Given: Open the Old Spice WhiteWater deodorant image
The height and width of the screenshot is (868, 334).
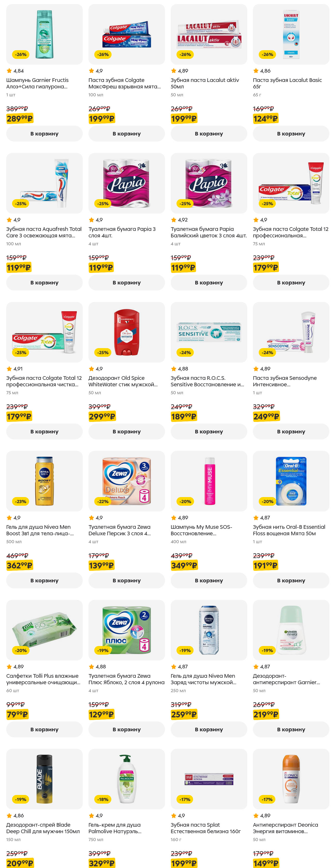Looking at the screenshot, I should click(x=126, y=332).
